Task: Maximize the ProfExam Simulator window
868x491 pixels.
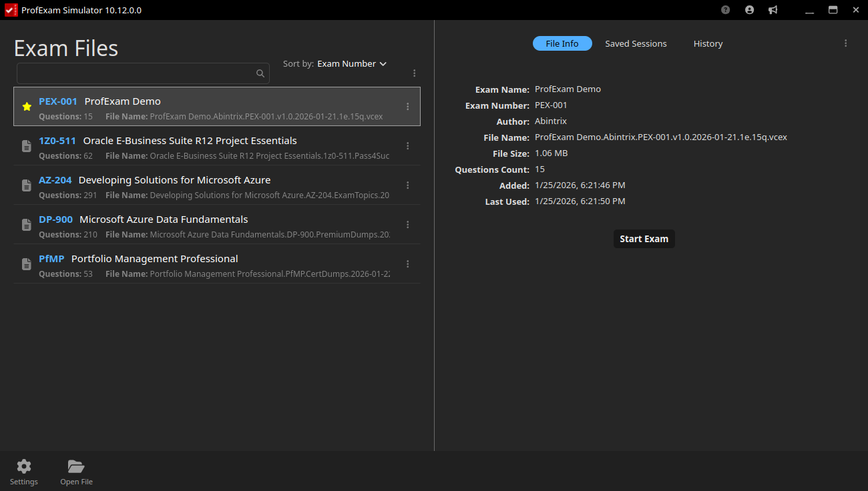Action: click(833, 10)
